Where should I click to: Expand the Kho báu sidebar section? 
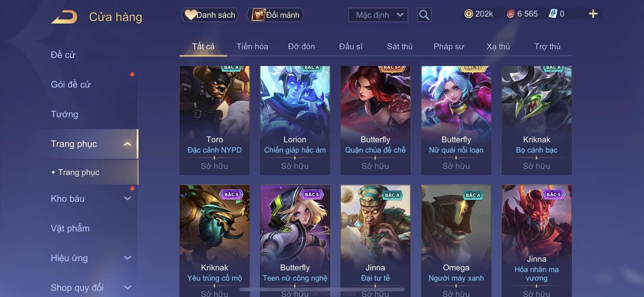coord(127,198)
